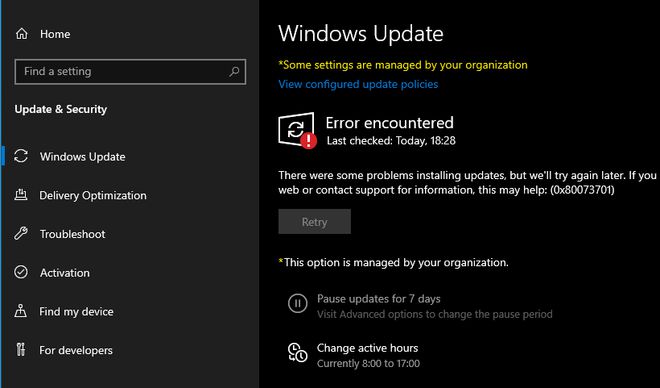660x388 pixels.
Task: Open For developers settings
Action: (x=76, y=350)
